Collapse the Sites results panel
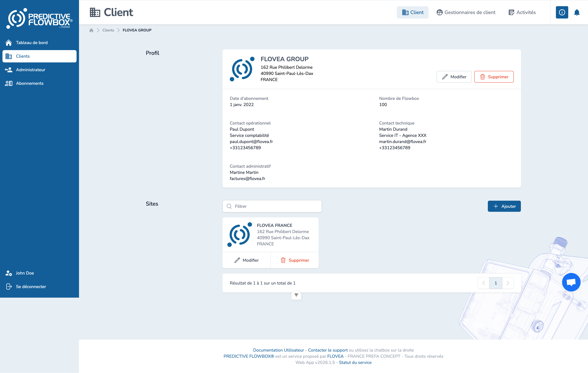This screenshot has width=588, height=373. pos(296,295)
